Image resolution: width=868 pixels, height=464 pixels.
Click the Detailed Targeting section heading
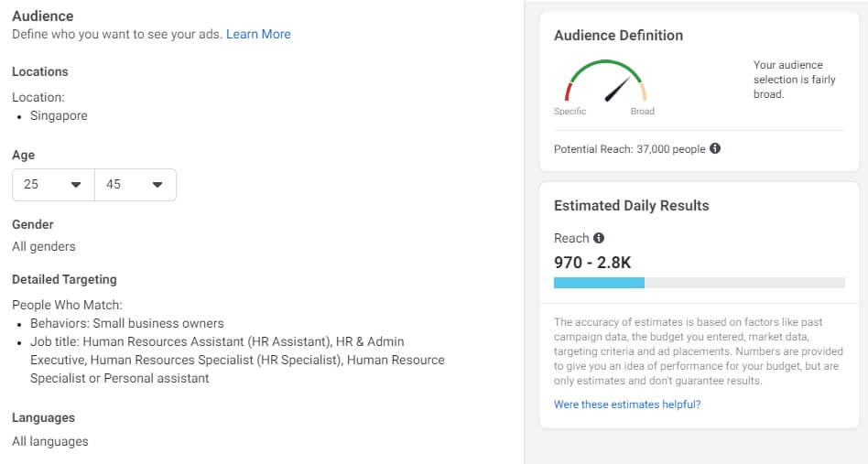pos(64,279)
